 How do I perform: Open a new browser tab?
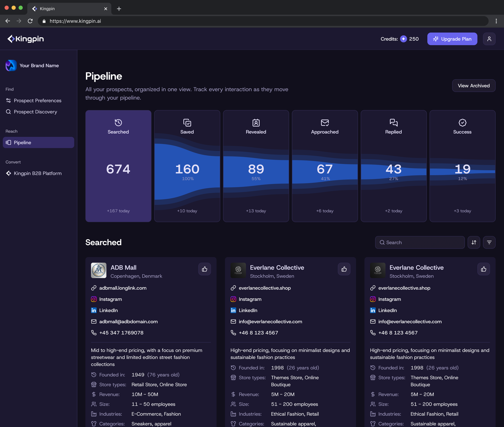pos(119,9)
